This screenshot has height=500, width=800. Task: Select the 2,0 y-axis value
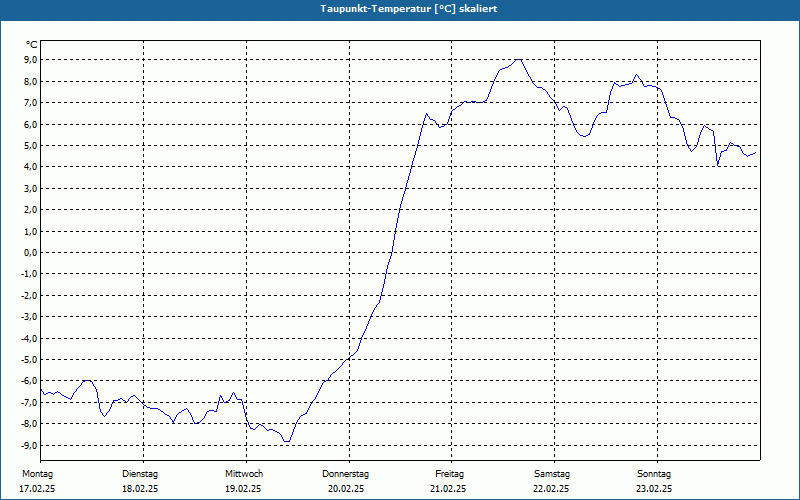[x=30, y=210]
